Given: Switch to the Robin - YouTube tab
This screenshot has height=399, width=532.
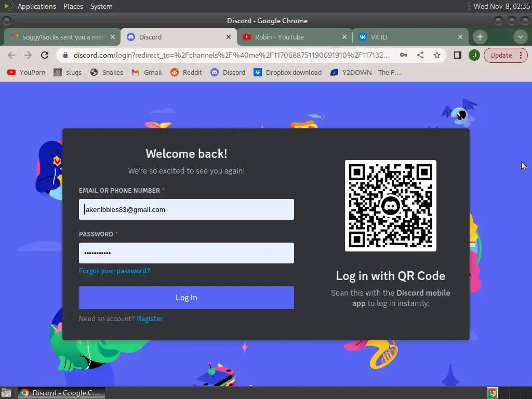Looking at the screenshot, I should click(295, 37).
